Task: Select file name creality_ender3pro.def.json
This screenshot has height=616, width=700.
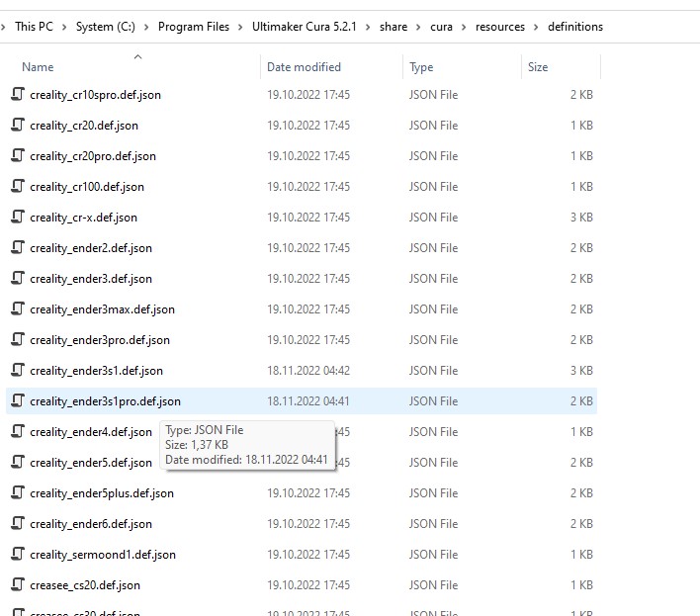Action: (x=100, y=340)
